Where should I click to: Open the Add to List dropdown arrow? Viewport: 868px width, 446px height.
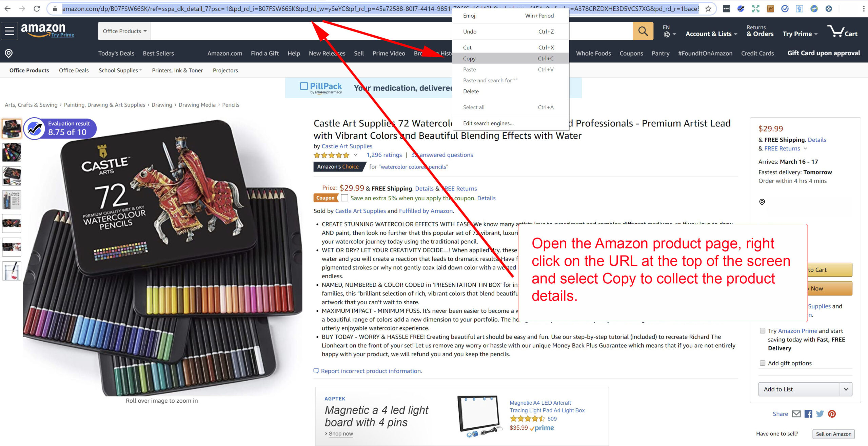tap(846, 389)
